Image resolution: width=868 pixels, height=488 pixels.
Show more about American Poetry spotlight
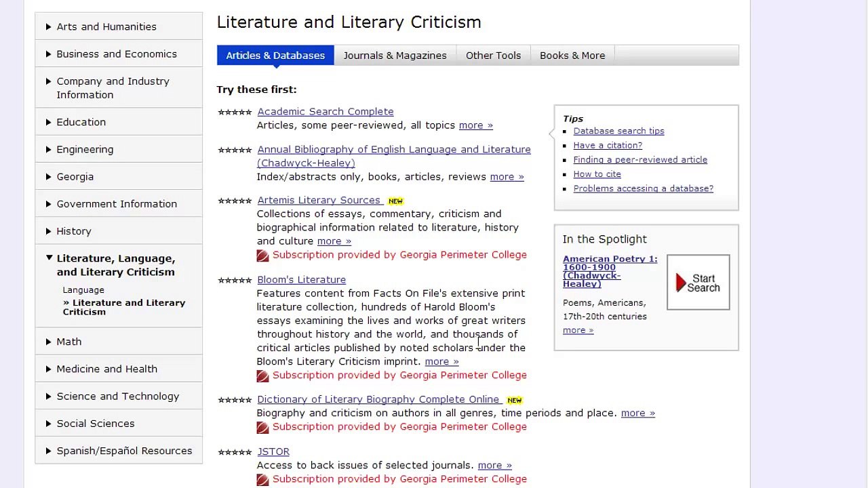578,330
